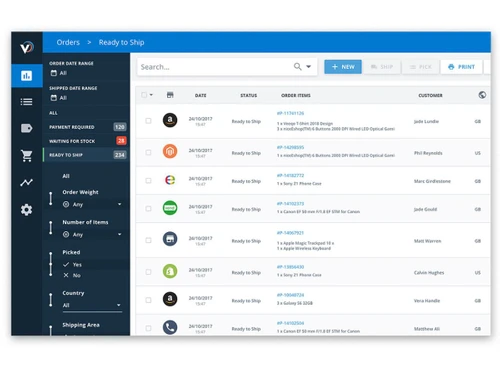Open the list view sidebar icon

pyautogui.click(x=26, y=102)
